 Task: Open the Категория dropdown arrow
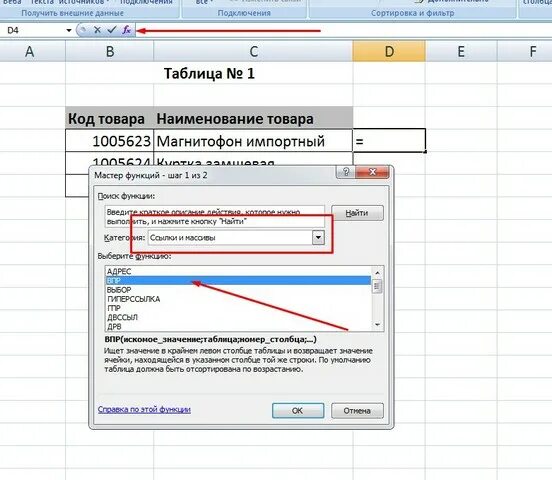pyautogui.click(x=318, y=238)
